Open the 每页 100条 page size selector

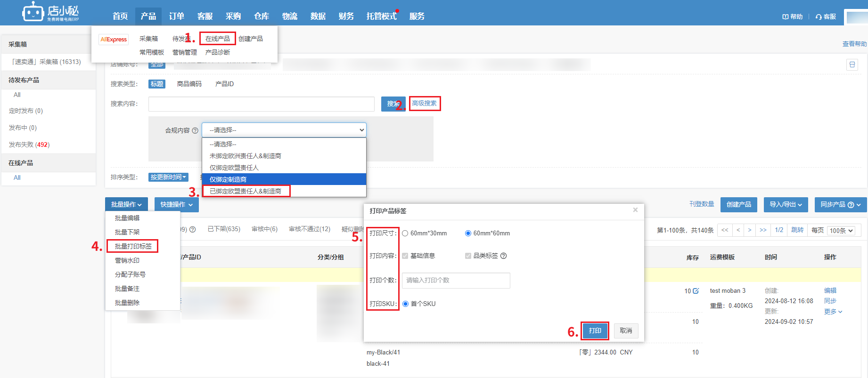[x=841, y=230]
